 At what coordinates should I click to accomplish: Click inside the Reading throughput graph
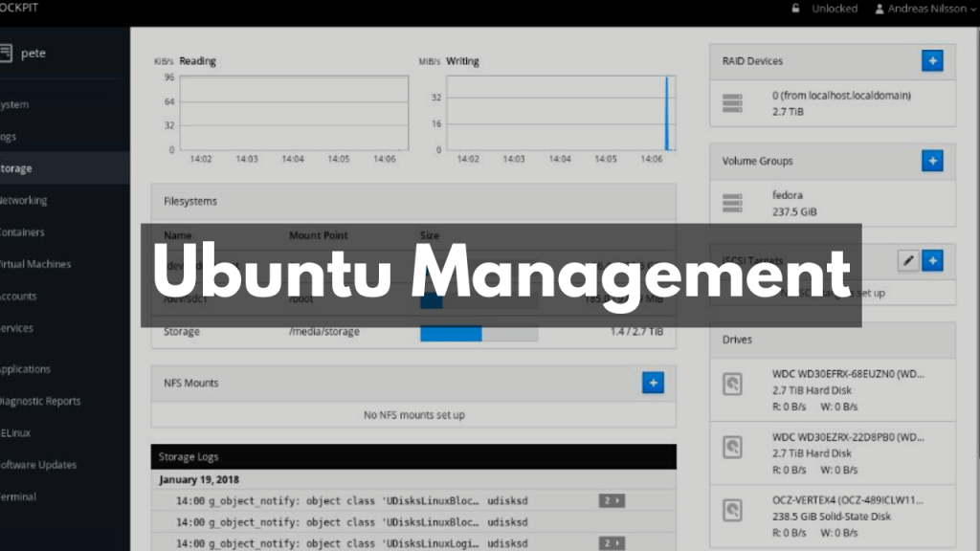295,113
